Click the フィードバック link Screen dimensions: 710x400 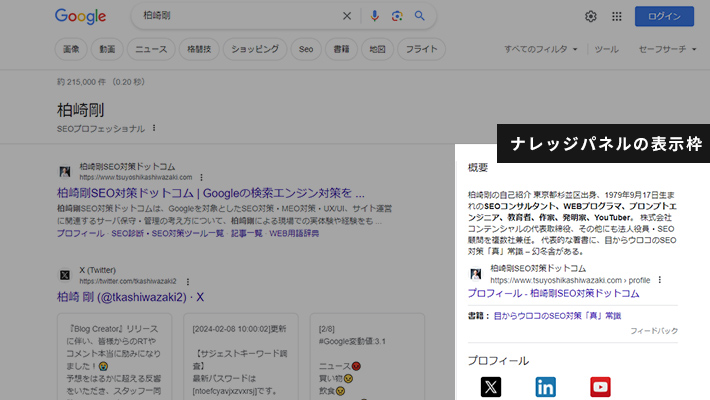coord(654,331)
